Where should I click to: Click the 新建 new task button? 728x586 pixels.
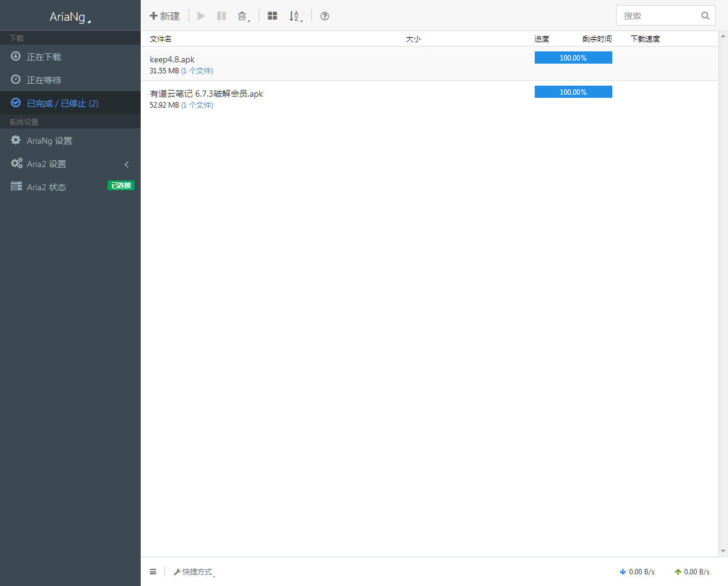[165, 16]
